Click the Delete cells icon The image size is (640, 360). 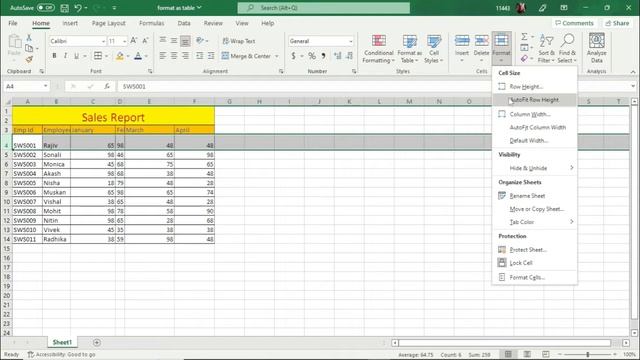coord(482,41)
